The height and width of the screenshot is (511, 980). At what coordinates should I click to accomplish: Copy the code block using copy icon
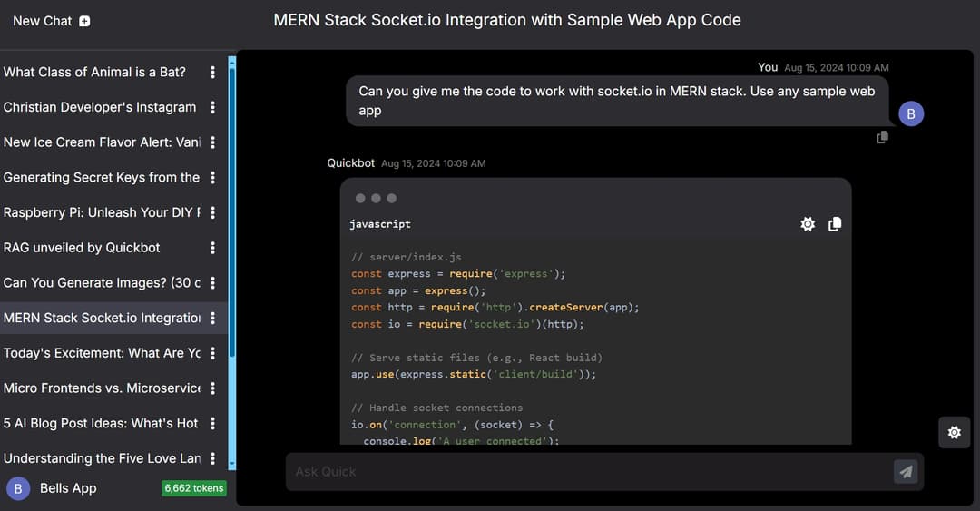pyautogui.click(x=835, y=224)
